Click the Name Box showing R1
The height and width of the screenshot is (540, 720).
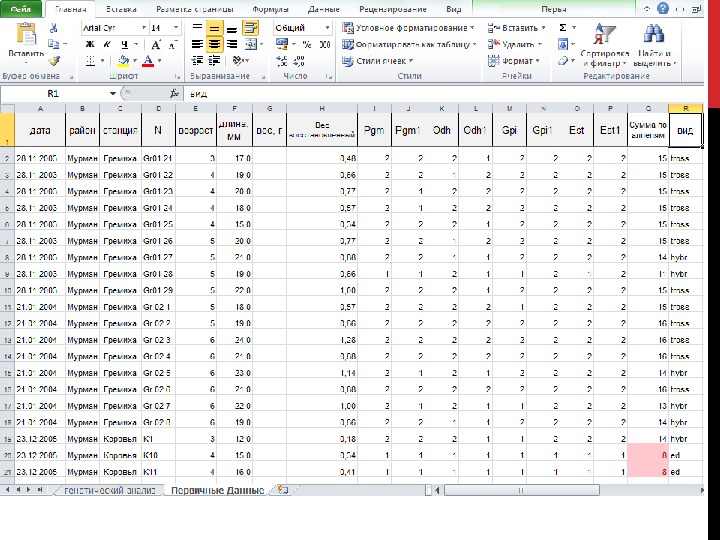(55, 92)
